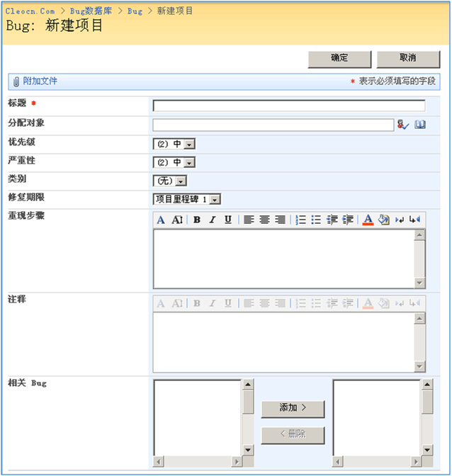Align left in 重现步骤 editor toolbar

pos(249,220)
